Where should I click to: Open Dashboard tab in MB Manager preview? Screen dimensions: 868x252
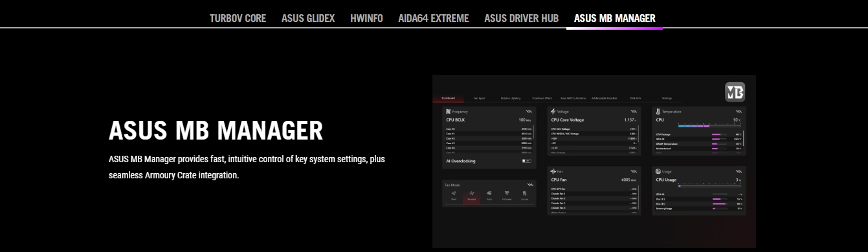click(449, 98)
